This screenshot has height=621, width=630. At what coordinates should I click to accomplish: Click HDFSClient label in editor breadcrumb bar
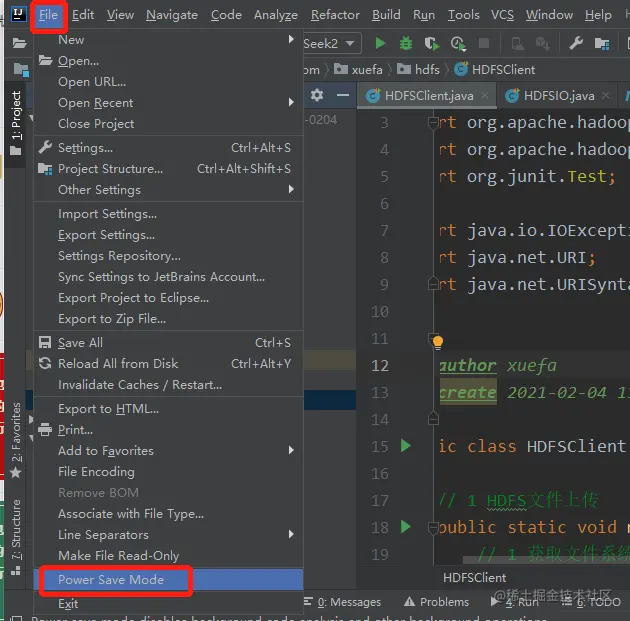click(x=475, y=578)
